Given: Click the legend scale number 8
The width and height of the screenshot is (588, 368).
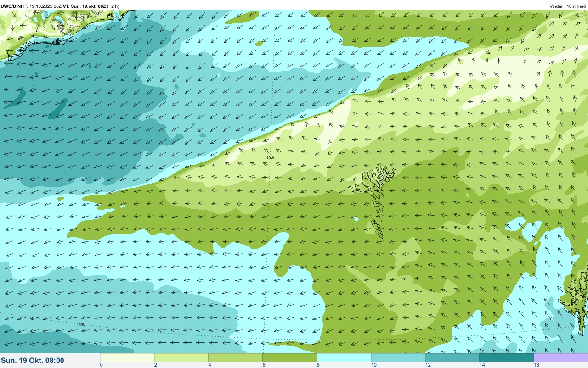Looking at the screenshot, I should pos(318,365).
